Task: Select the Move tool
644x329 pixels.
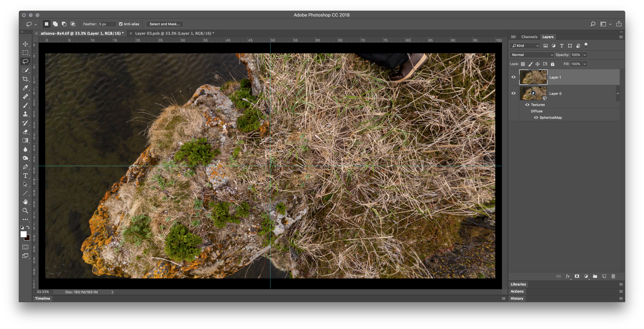Action: [25, 44]
